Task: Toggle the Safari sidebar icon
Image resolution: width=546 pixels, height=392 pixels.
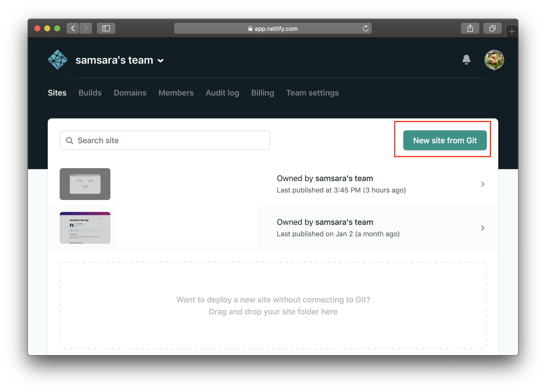Action: click(x=106, y=28)
